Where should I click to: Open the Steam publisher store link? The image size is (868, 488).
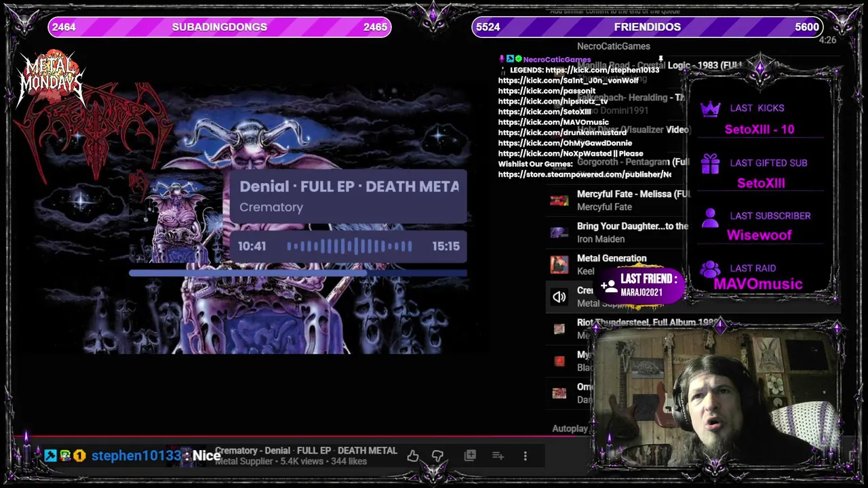585,175
